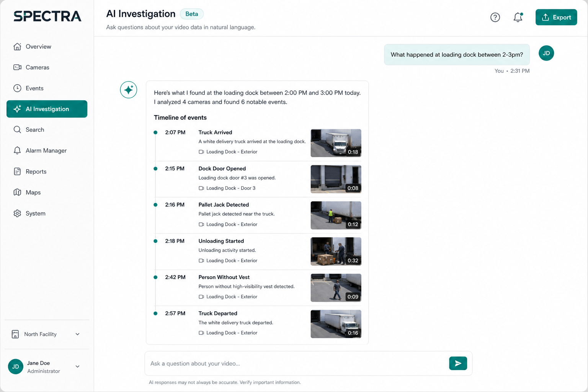Click the JD avatar beside Jane Doe
This screenshot has width=588, height=392.
pyautogui.click(x=16, y=366)
